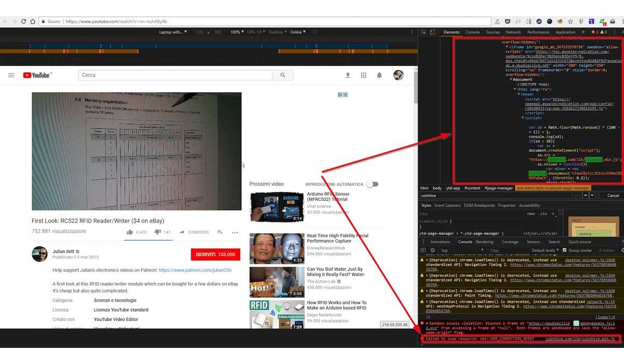Image resolution: width=624 pixels, height=364 pixels.
Task: Add video to playlist icon
Action: tap(220, 232)
